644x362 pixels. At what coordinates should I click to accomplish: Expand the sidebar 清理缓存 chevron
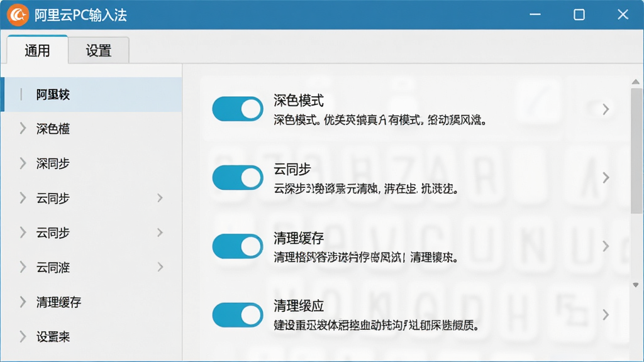click(x=23, y=302)
